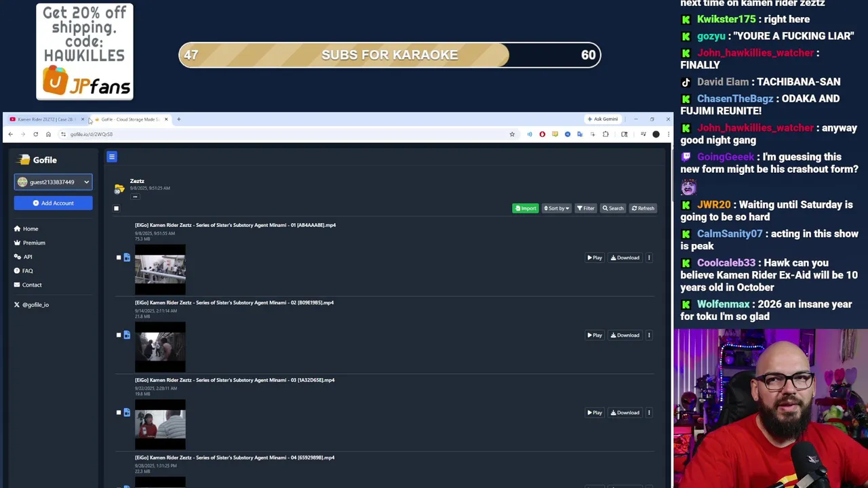Viewport: 868px width, 488px height.
Task: Open the browser home page
Action: pos(48,134)
